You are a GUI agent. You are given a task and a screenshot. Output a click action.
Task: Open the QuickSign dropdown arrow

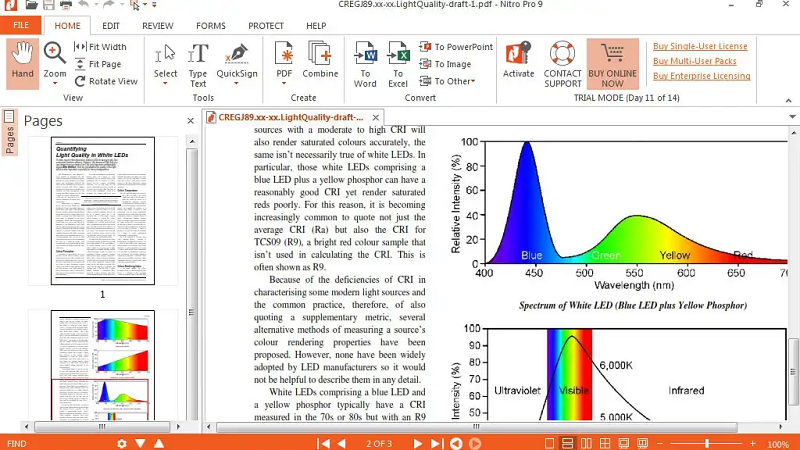237,84
